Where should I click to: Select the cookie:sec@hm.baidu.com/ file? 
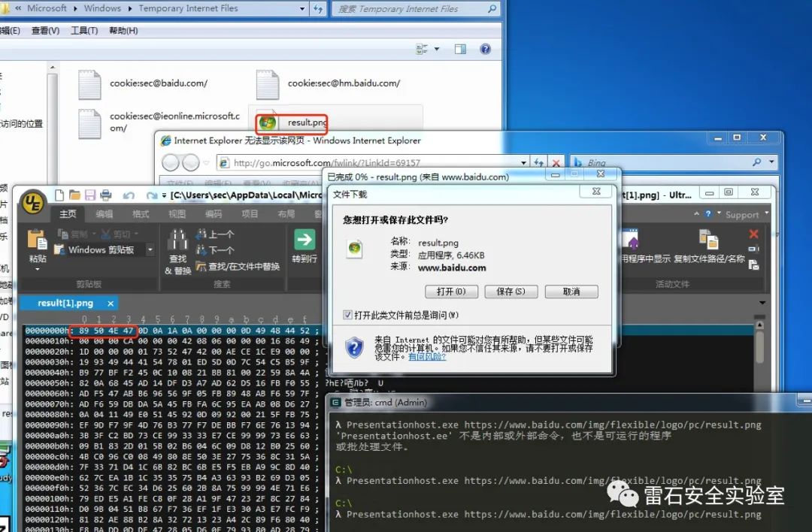click(329, 84)
